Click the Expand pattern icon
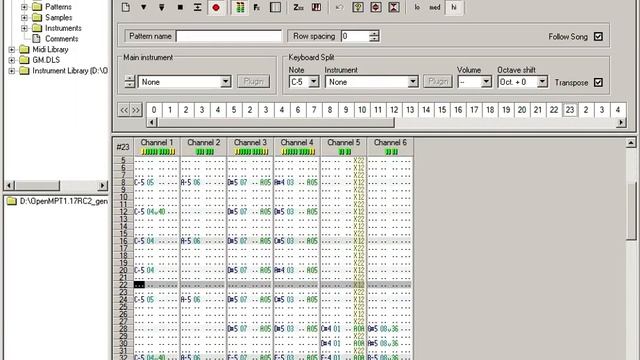This screenshot has width=640, height=360. pos(376,7)
